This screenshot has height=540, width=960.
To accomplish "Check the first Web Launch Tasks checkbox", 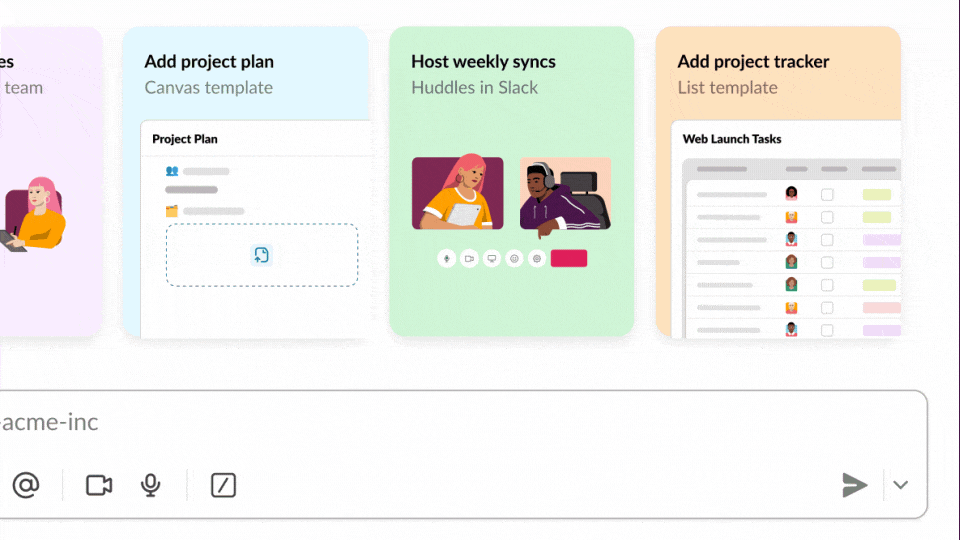I will tap(827, 195).
